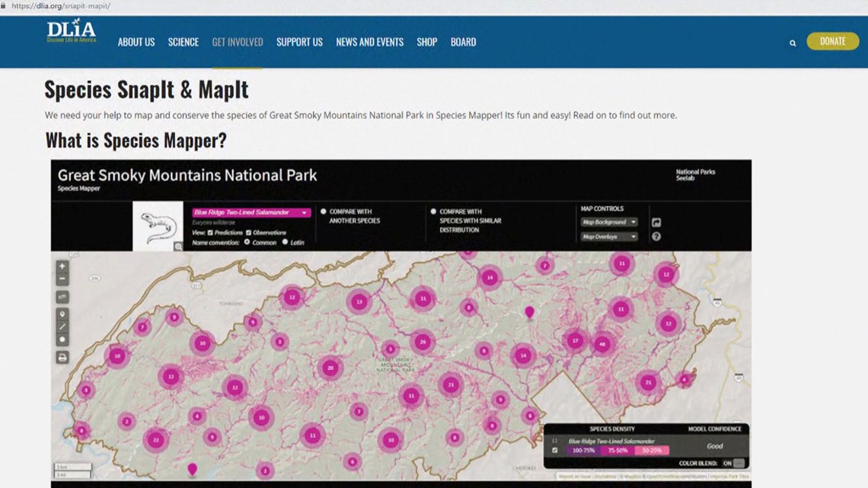The width and height of the screenshot is (868, 488).
Task: Click the print map icon
Action: pyautogui.click(x=62, y=357)
